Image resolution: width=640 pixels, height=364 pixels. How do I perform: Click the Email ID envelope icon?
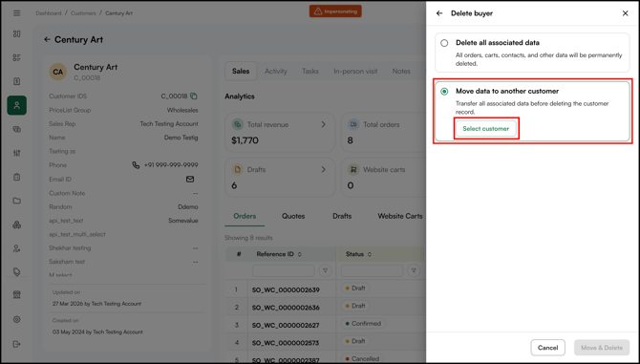pyautogui.click(x=190, y=180)
